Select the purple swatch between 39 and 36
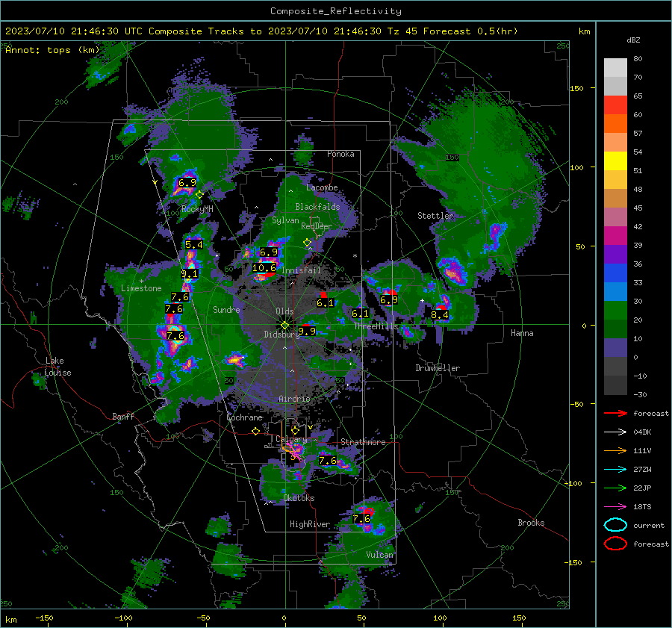The height and width of the screenshot is (628, 672). (x=615, y=255)
